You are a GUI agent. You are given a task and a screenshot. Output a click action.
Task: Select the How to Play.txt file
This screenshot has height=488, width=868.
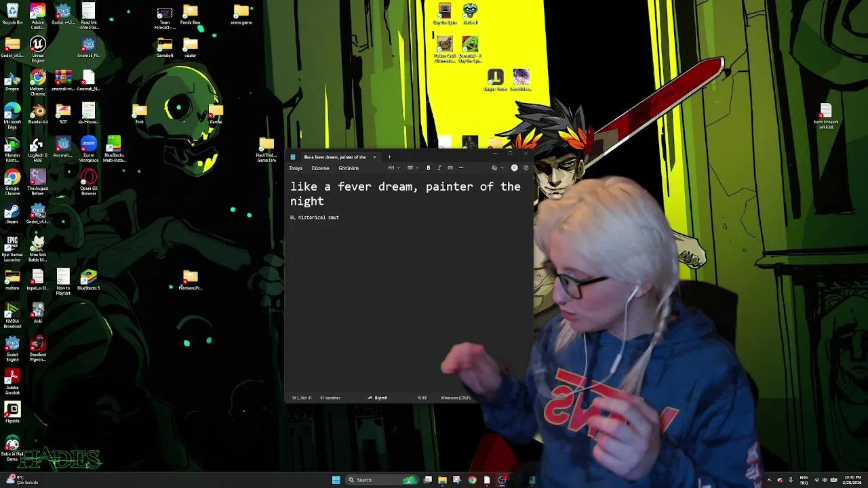pos(63,282)
